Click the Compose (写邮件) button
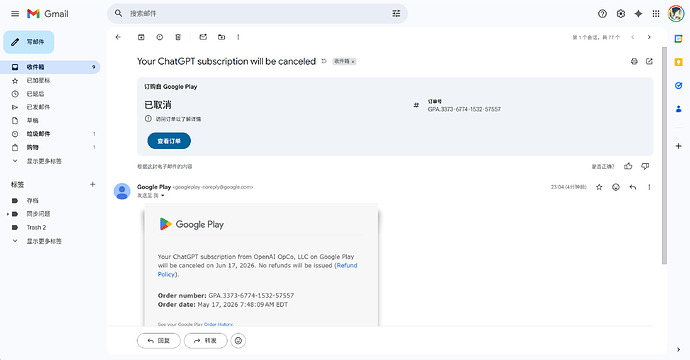Image resolution: width=690 pixels, height=360 pixels. point(29,42)
